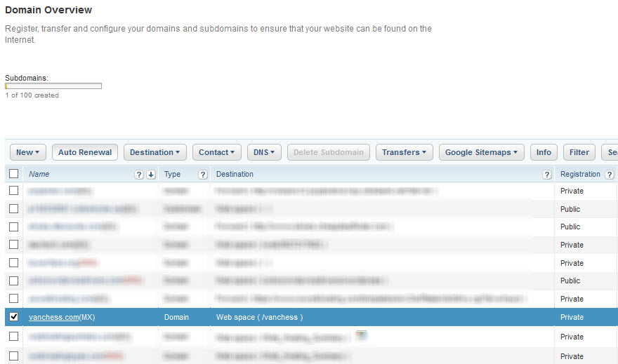Expand the Contact dropdown menu
The width and height of the screenshot is (618, 364).
tap(217, 152)
